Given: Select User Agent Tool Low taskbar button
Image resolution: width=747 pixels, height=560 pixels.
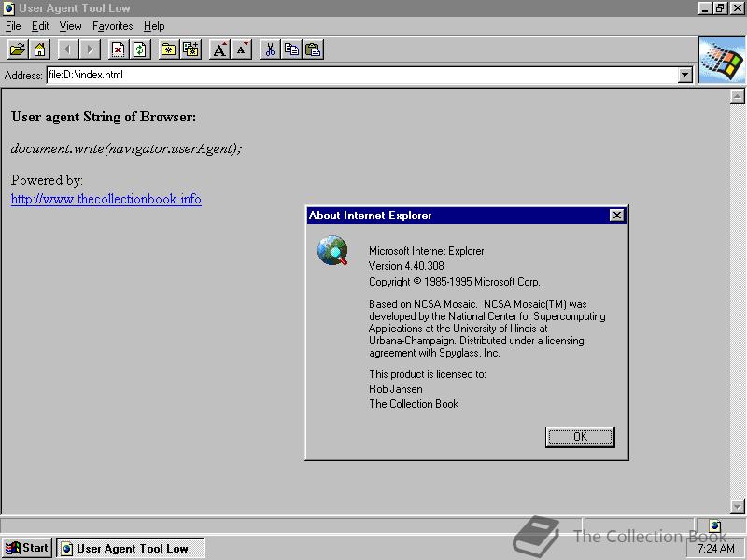Looking at the screenshot, I should [x=131, y=549].
